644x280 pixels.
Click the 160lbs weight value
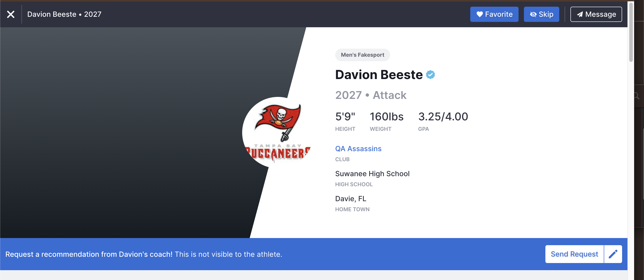tap(386, 117)
